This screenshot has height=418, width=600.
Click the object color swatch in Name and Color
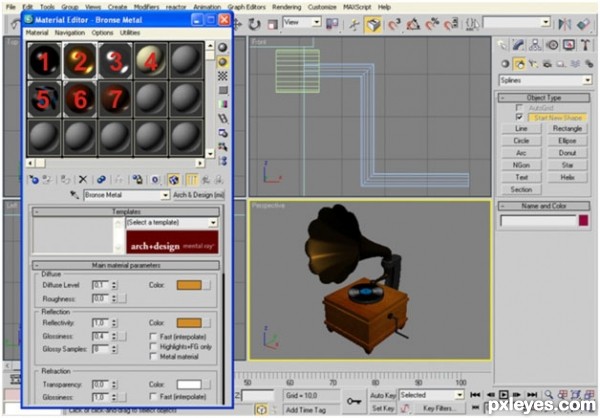tap(583, 220)
